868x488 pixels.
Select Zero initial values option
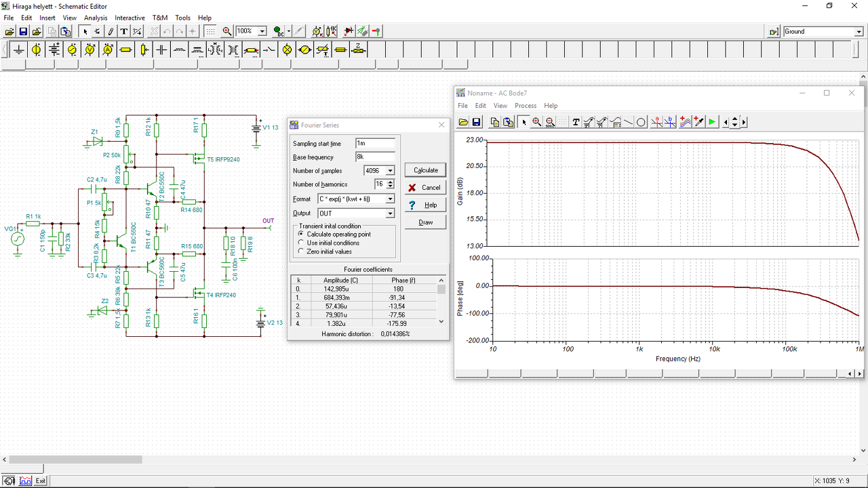302,251
